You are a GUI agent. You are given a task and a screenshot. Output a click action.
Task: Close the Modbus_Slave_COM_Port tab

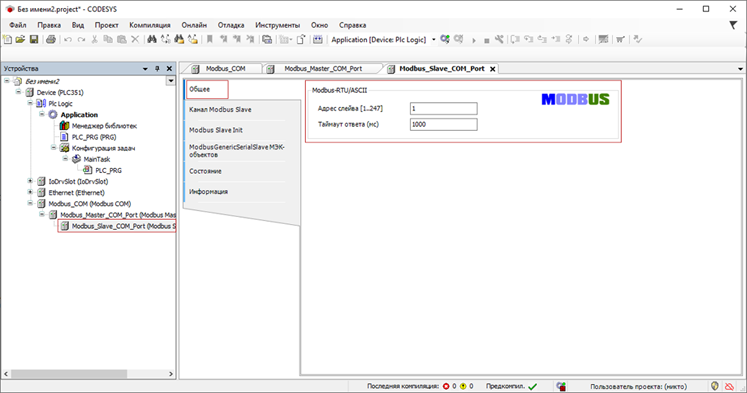pyautogui.click(x=493, y=69)
